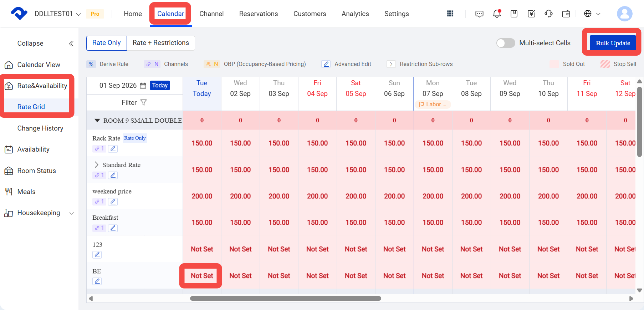The width and height of the screenshot is (644, 310).
Task: Click edit pencil for Breakfast row
Action: [113, 228]
